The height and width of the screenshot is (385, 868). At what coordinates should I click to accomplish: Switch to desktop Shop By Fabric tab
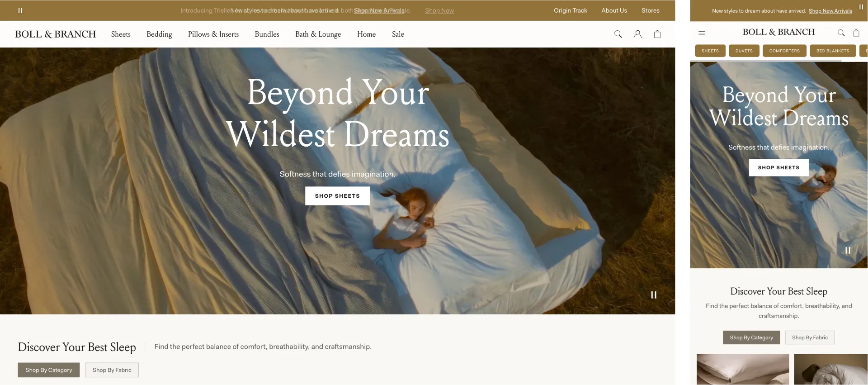(x=112, y=370)
